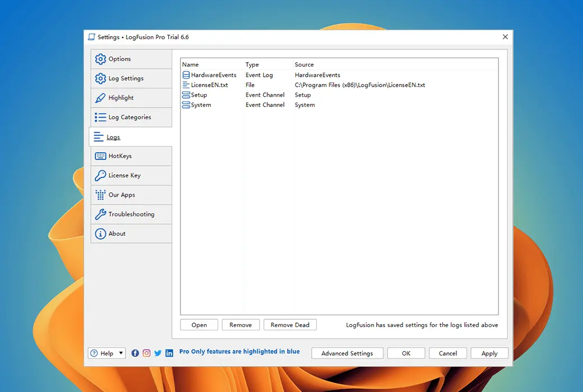Click the Event Log type cell
The width and height of the screenshot is (583, 392).
[x=259, y=75]
